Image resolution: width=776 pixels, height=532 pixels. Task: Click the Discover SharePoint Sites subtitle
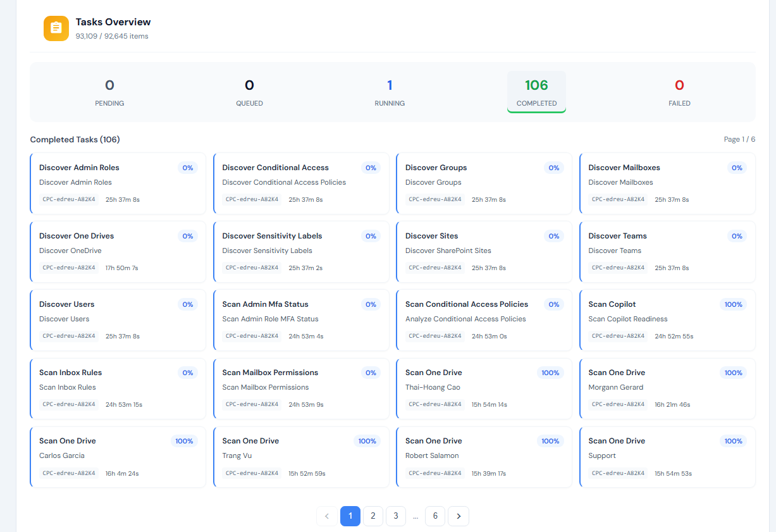click(x=448, y=251)
